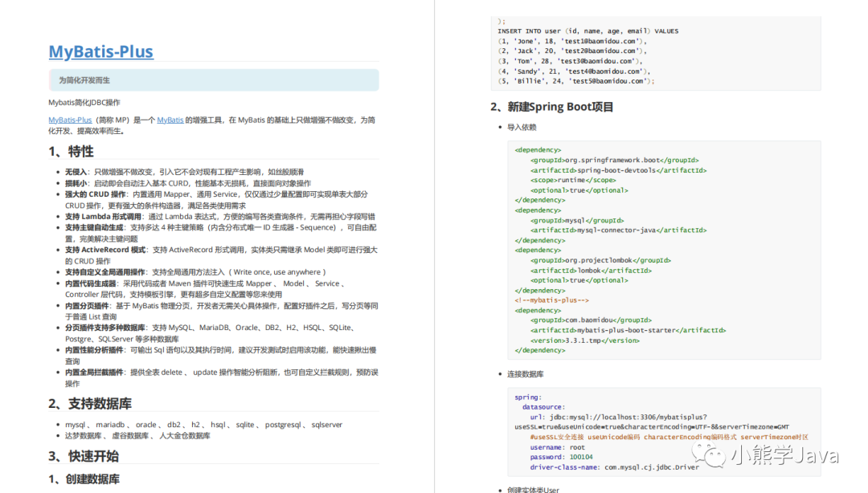Open the MyBatis link in intro paragraph

[170, 120]
